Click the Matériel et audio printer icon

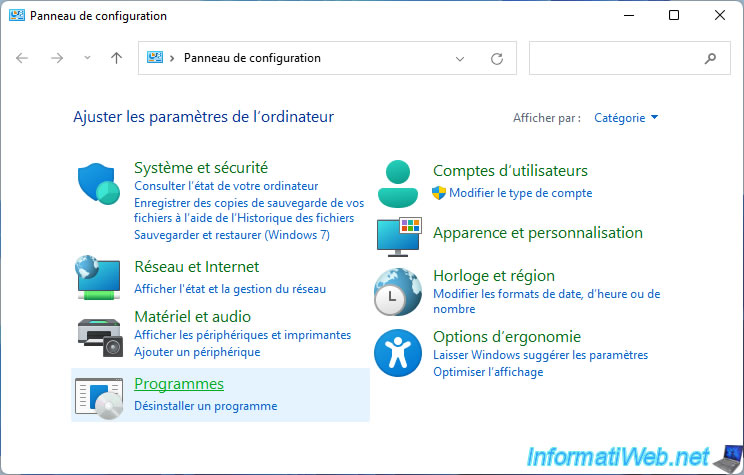(99, 335)
